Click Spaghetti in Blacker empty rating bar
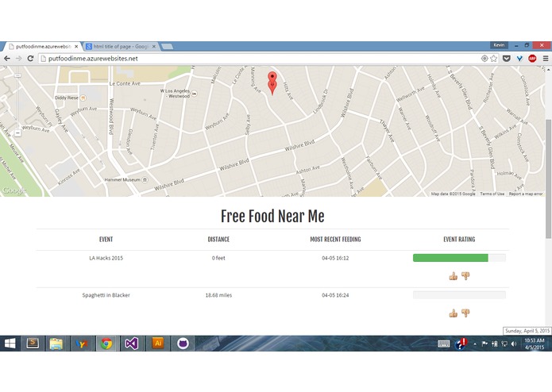 (x=459, y=294)
